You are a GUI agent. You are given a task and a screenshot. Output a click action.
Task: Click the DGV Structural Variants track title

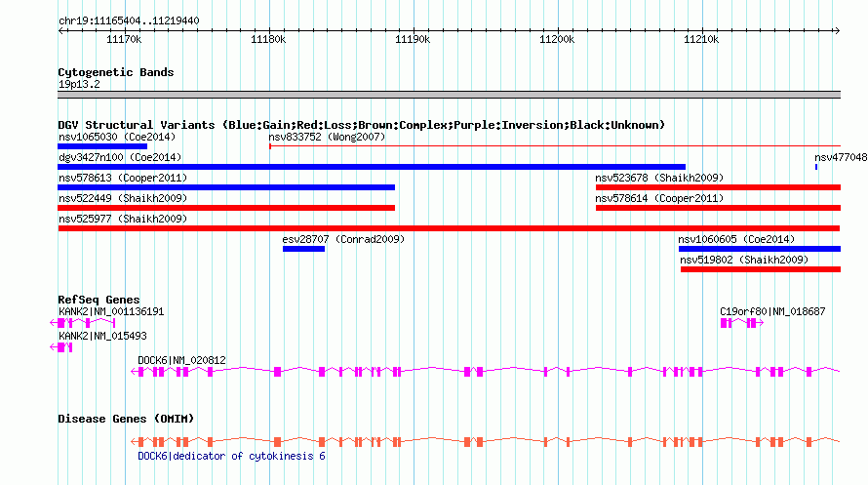[362, 125]
